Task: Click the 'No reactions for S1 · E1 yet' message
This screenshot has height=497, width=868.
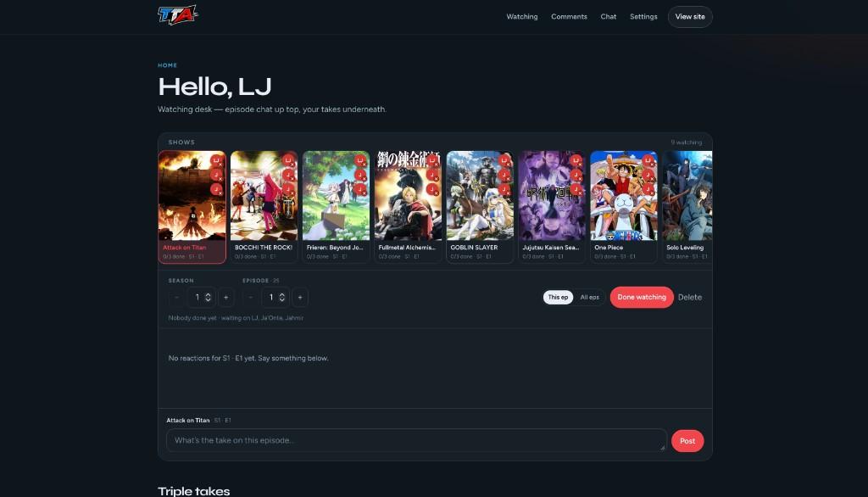Action: pyautogui.click(x=248, y=359)
